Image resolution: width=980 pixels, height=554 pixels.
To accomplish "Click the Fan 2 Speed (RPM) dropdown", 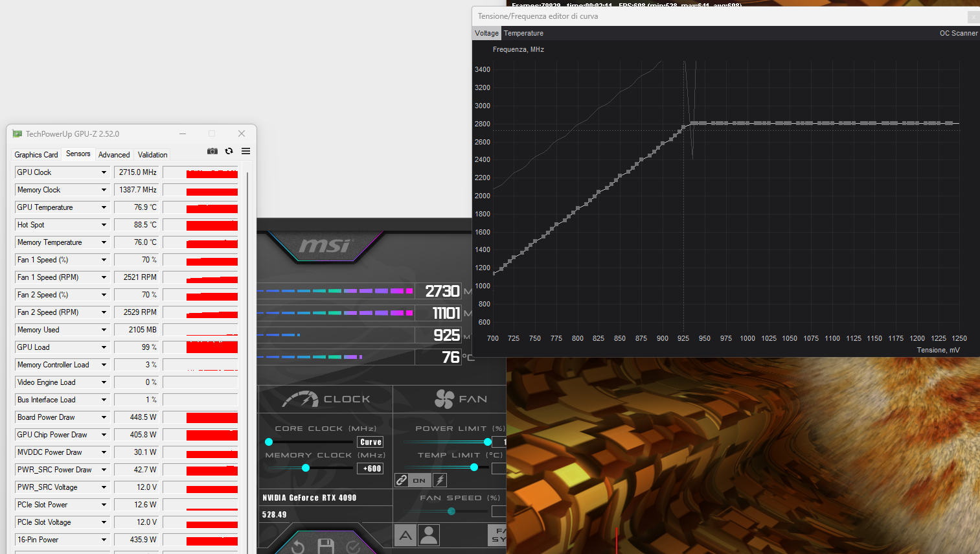I will [x=104, y=312].
